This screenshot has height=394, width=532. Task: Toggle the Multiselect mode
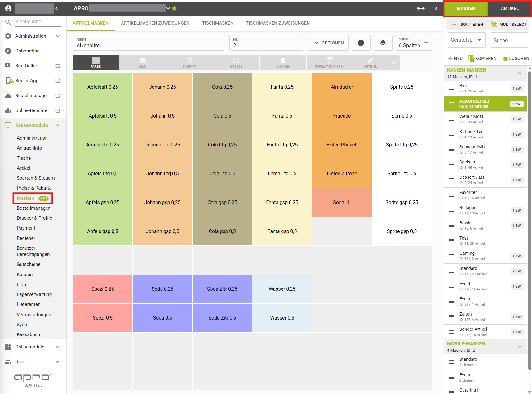[x=509, y=24]
